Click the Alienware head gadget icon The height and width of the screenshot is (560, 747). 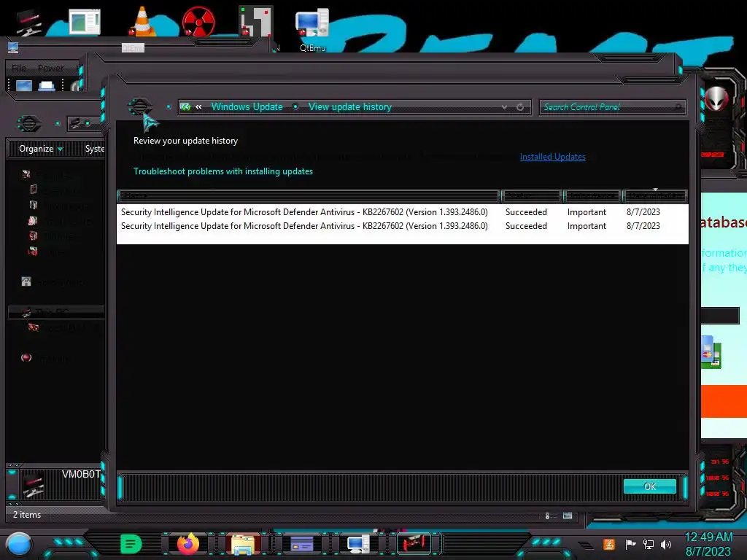(x=716, y=99)
